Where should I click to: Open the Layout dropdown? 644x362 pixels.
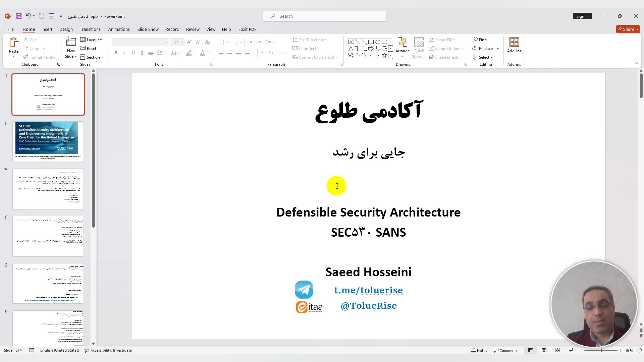pos(91,40)
